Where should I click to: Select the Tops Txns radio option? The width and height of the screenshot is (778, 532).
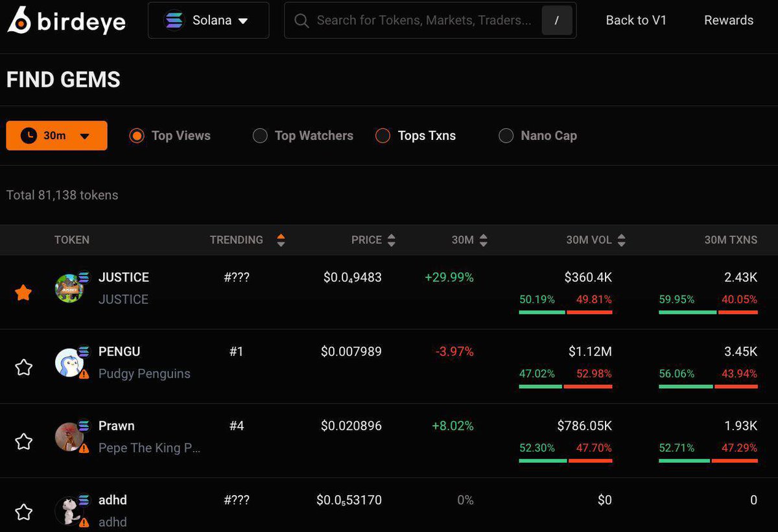[416, 135]
